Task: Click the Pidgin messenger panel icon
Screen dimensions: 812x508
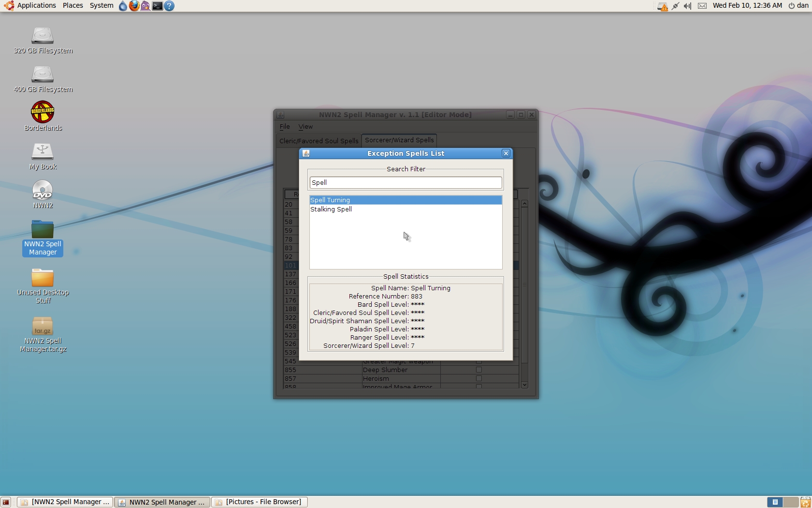Action: pos(145,6)
